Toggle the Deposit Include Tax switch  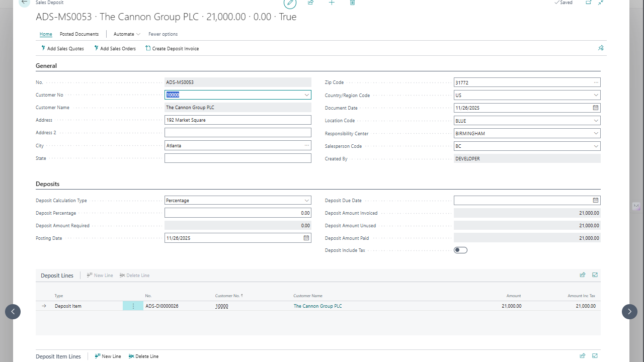click(x=460, y=250)
